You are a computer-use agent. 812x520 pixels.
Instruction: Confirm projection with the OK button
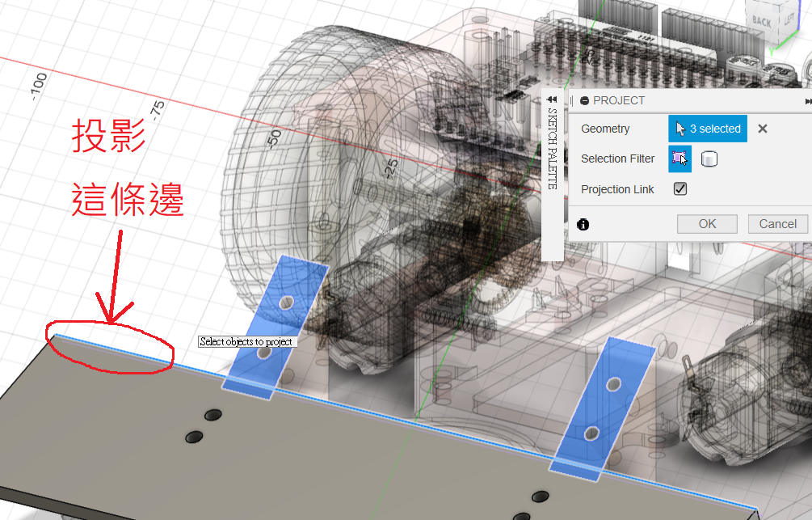707,224
